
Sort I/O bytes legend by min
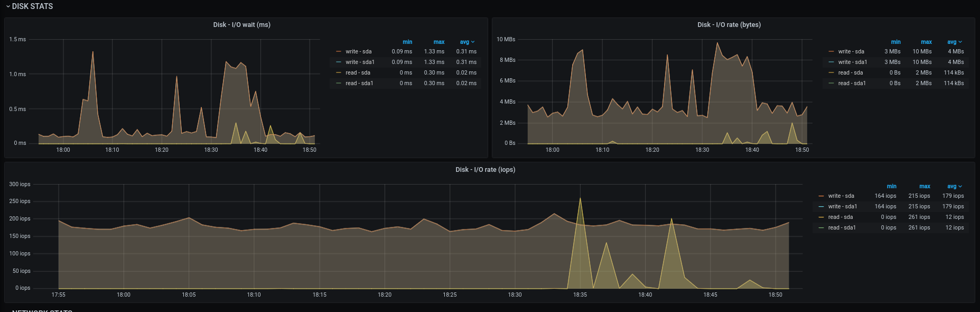(x=895, y=42)
